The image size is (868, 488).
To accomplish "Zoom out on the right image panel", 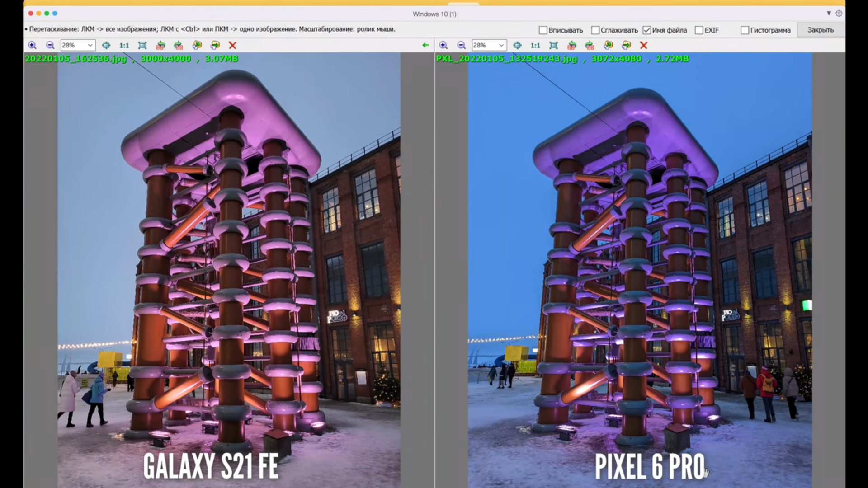I will (x=461, y=45).
